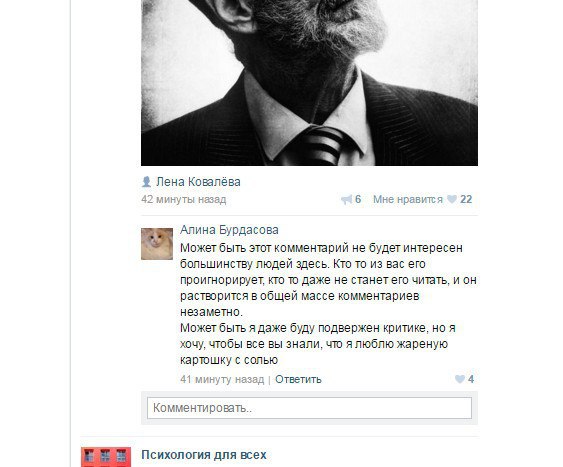Click the comment like count 4

[x=471, y=379]
